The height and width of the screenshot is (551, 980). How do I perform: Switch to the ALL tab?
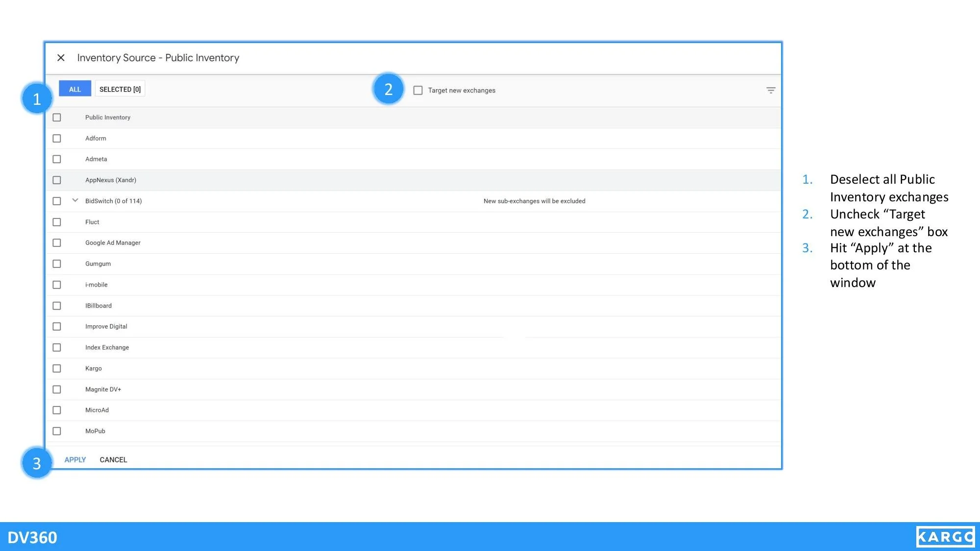tap(74, 89)
